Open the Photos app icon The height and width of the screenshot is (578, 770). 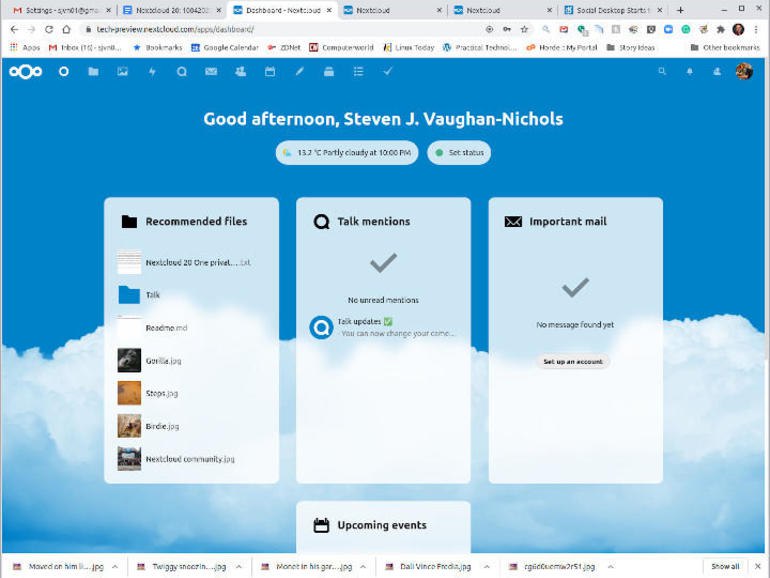[122, 72]
